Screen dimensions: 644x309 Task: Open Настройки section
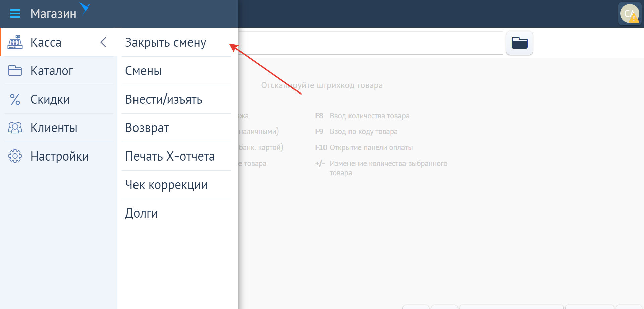click(59, 156)
